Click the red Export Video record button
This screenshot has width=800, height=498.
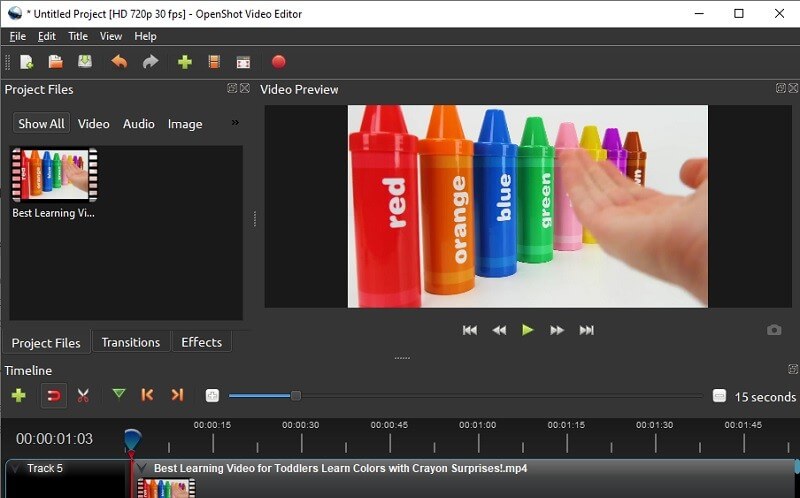pyautogui.click(x=278, y=62)
